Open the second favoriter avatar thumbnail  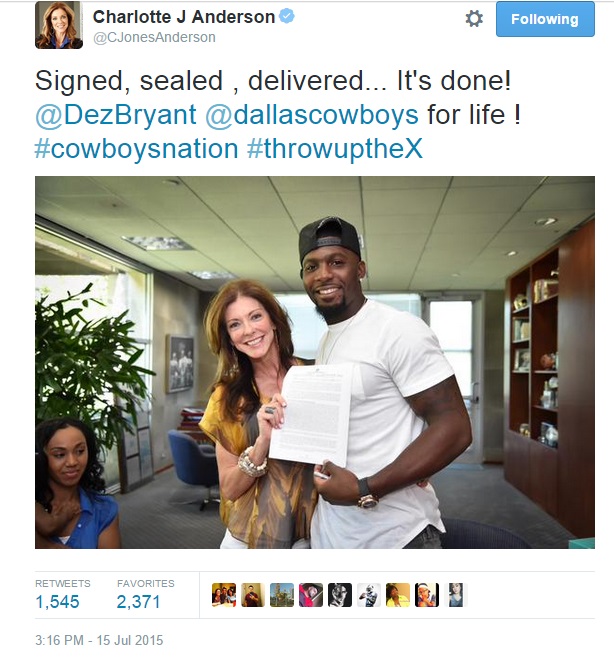coord(253,595)
